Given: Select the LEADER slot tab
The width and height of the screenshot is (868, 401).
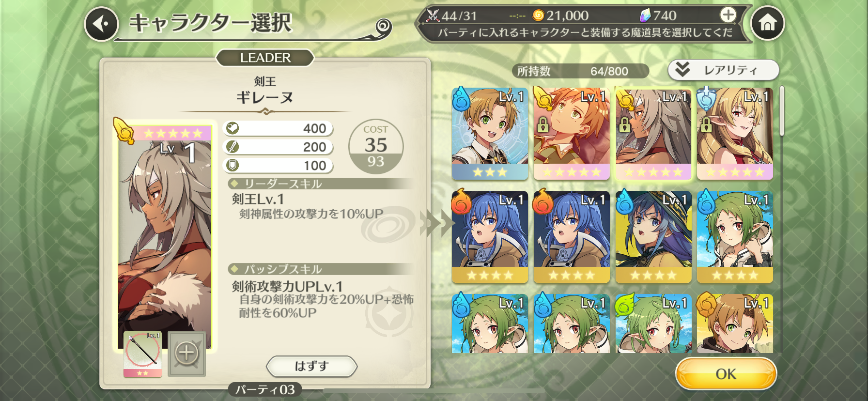Looking at the screenshot, I should (x=265, y=58).
